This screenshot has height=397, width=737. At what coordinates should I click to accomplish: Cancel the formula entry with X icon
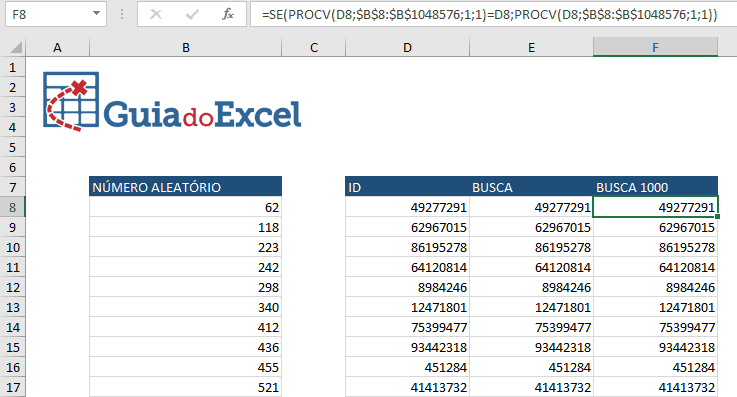click(x=156, y=15)
